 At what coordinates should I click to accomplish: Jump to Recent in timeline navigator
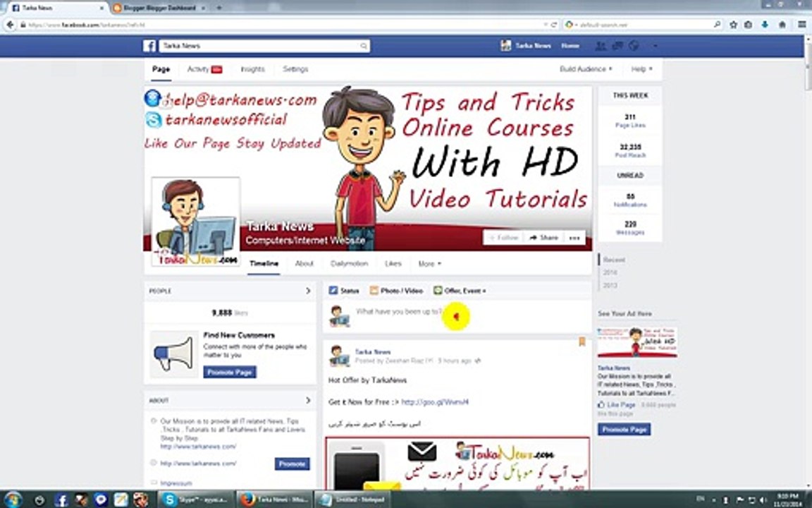pyautogui.click(x=614, y=260)
